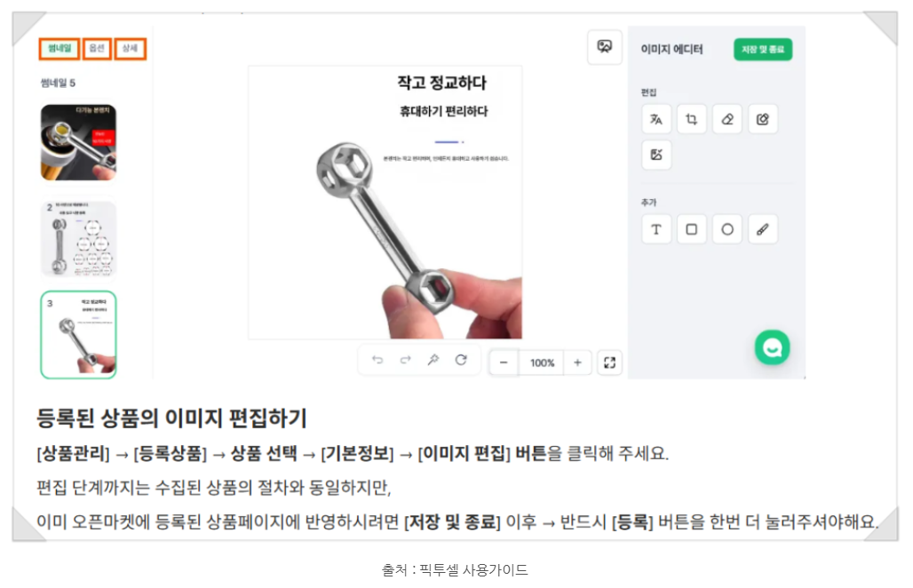This screenshot has height=588, width=913.
Task: Toggle fullscreen canvas view
Action: (609, 363)
